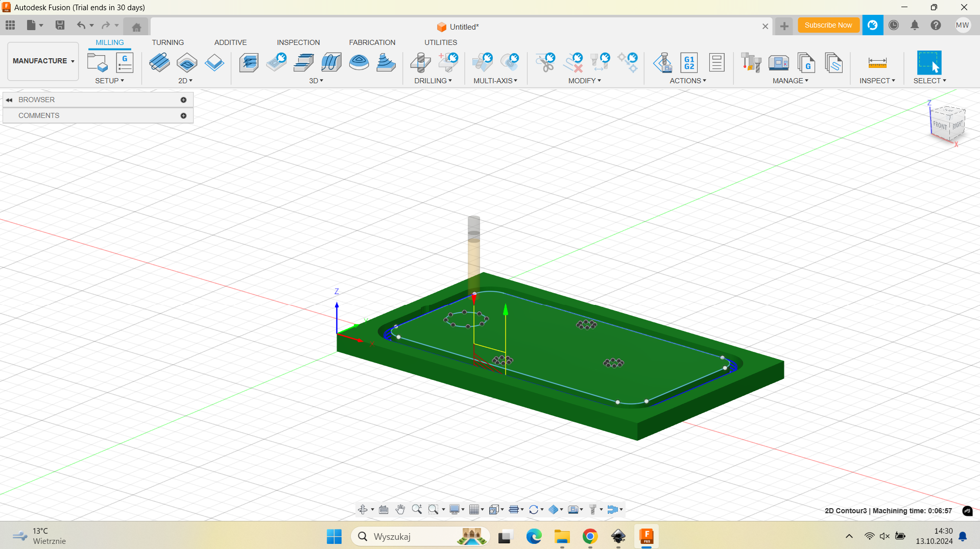Open the Job Status clock icon

(x=894, y=25)
